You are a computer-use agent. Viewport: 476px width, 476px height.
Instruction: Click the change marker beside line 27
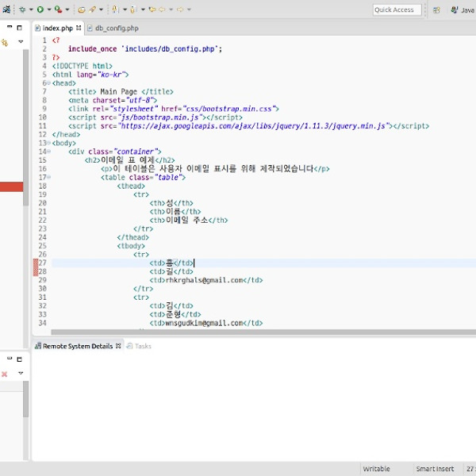[36, 263]
